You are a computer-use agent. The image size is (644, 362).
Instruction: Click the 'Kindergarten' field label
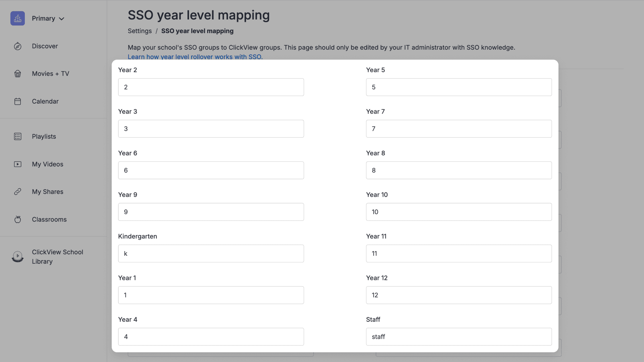point(138,236)
